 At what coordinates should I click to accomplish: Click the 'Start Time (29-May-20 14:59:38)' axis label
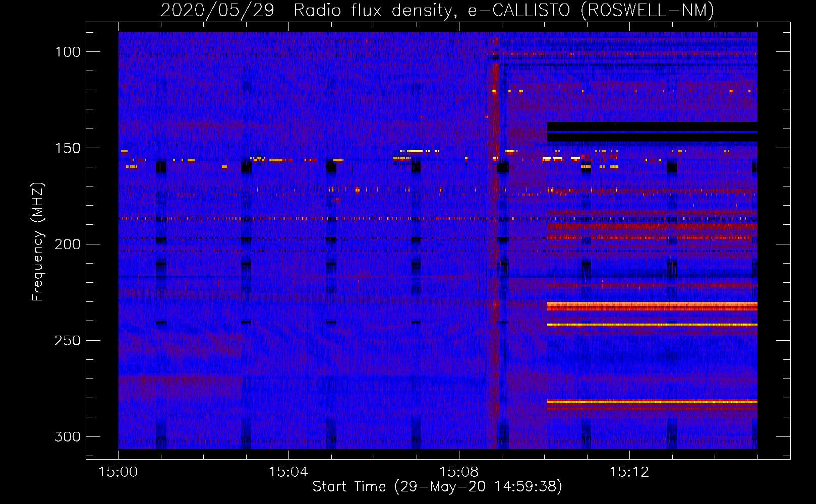(x=437, y=487)
